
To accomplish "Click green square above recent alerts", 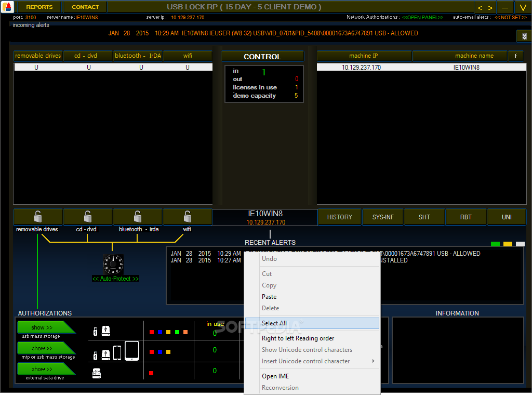I will (495, 244).
